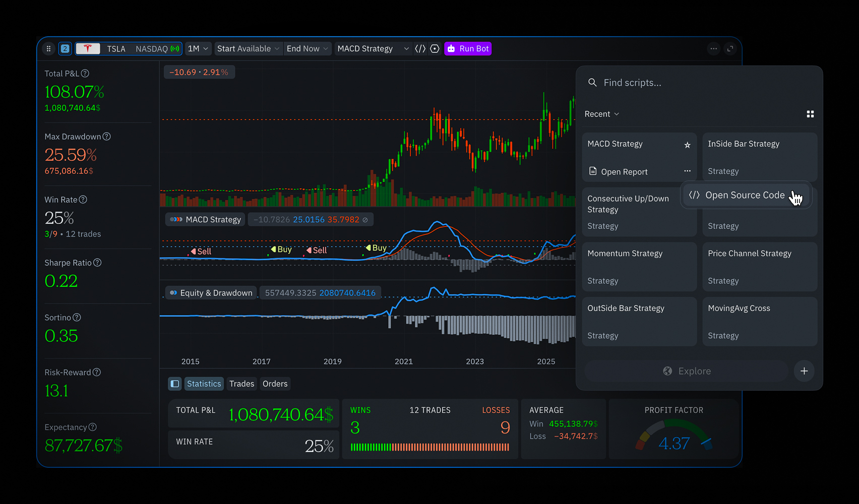Click the Tesla logo symbol icon
This screenshot has height=504, width=859.
click(x=88, y=49)
